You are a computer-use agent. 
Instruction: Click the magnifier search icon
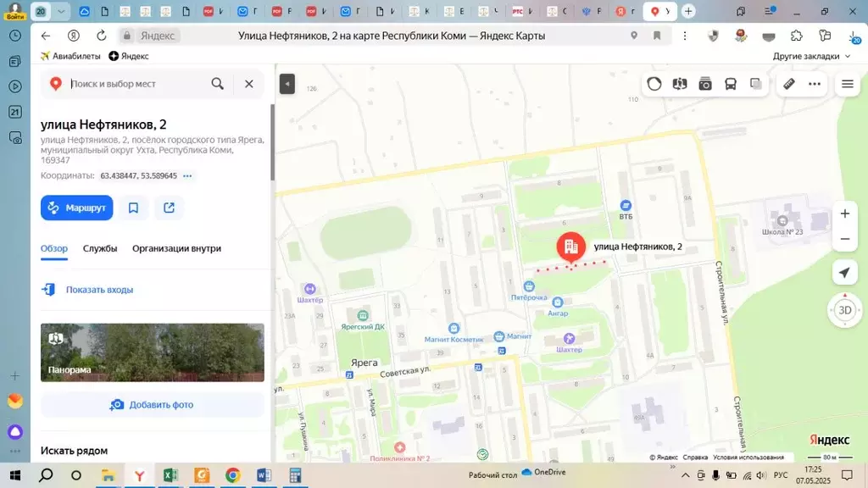click(x=218, y=84)
